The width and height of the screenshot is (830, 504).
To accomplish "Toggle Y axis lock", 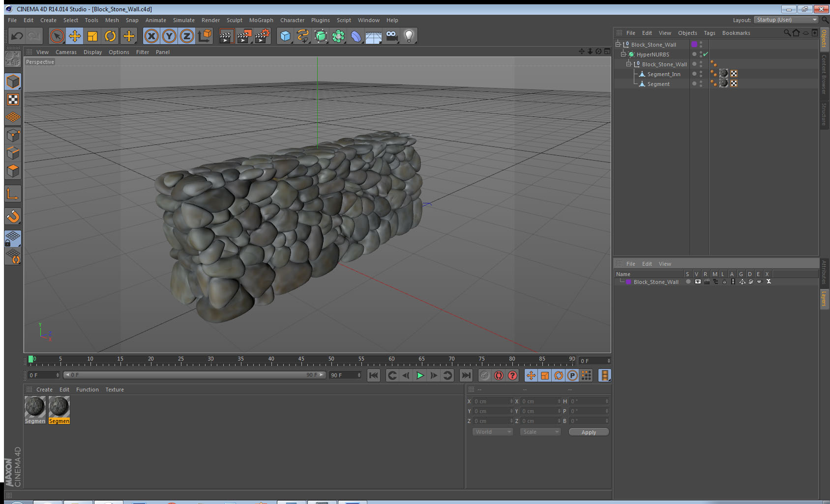I will (169, 36).
